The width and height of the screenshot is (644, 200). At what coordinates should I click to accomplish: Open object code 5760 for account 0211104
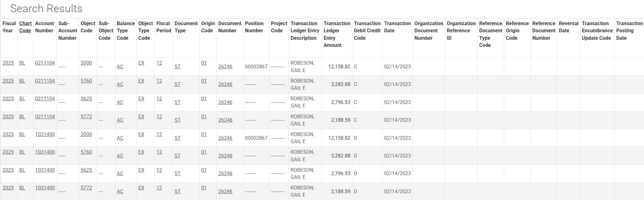coord(86,81)
